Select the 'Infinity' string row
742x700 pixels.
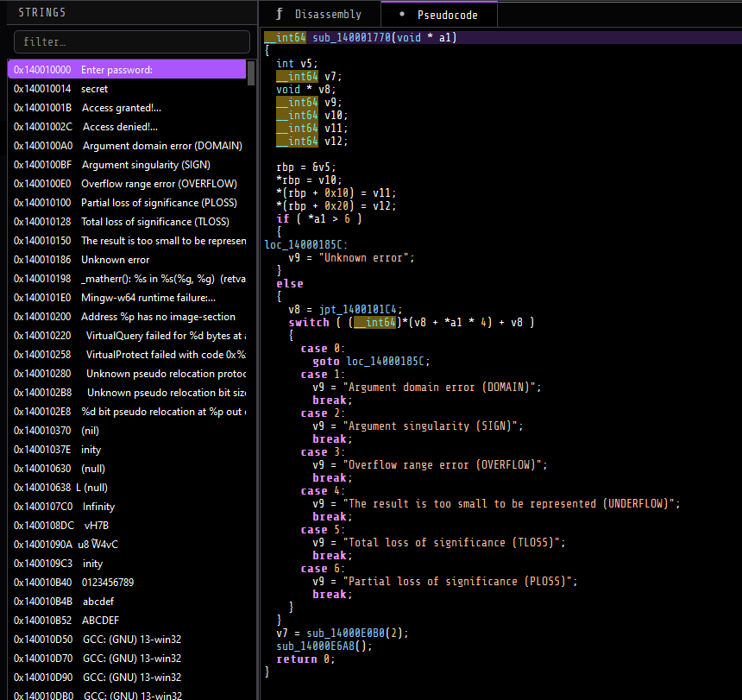pos(127,506)
